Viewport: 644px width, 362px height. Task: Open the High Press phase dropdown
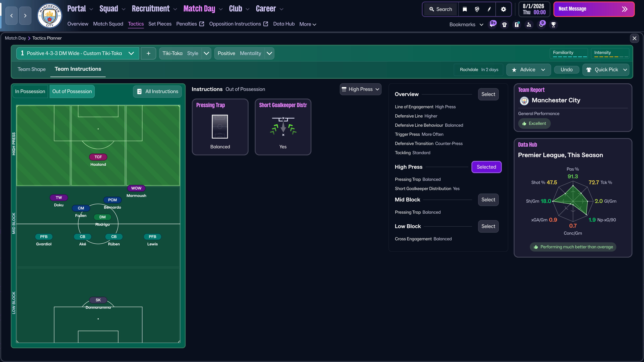360,89
